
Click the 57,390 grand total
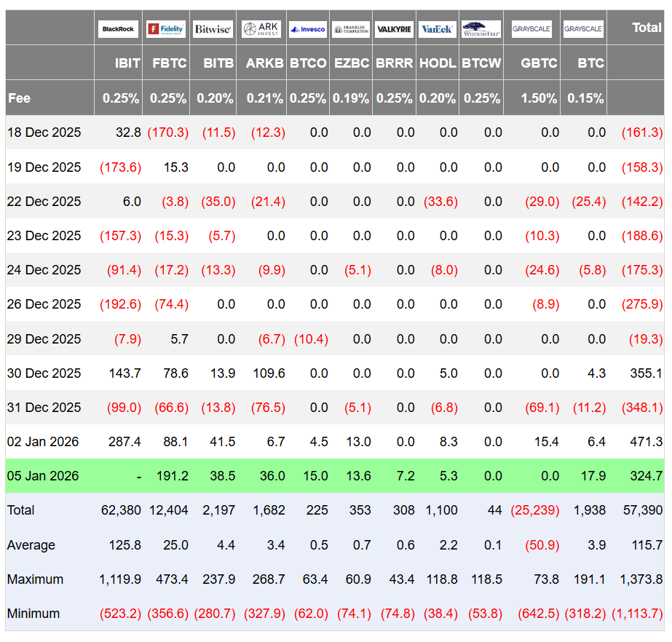643,510
